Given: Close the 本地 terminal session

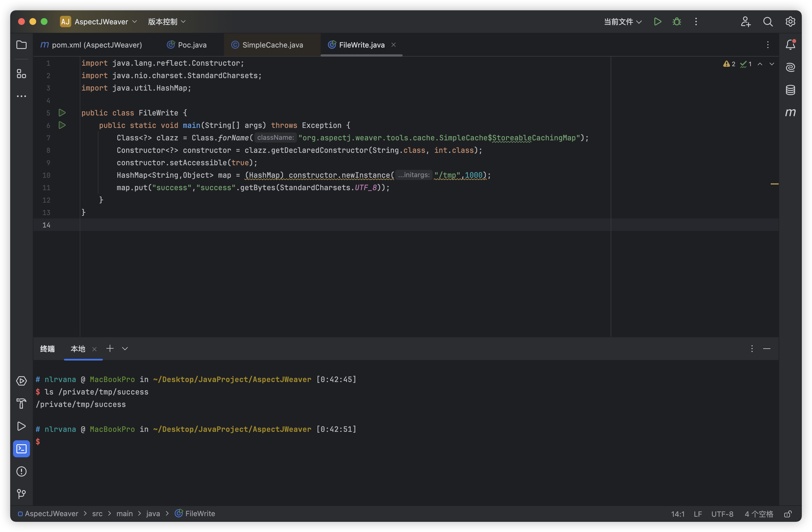Looking at the screenshot, I should (94, 349).
